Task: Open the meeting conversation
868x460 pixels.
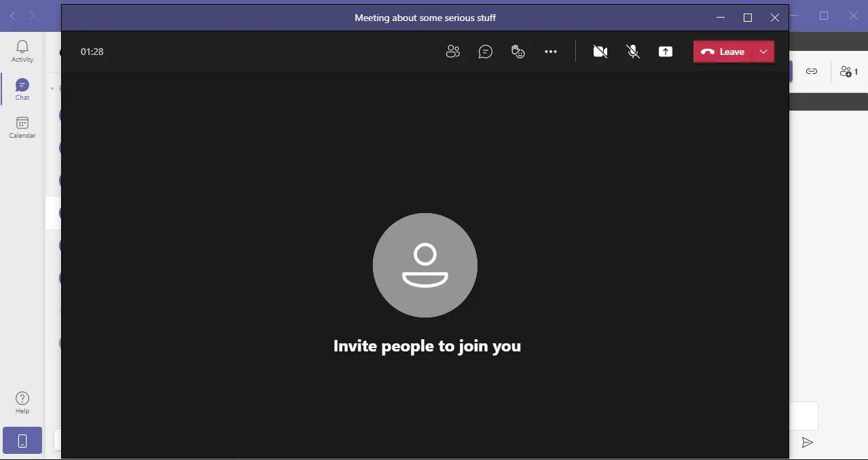Action: (486, 52)
